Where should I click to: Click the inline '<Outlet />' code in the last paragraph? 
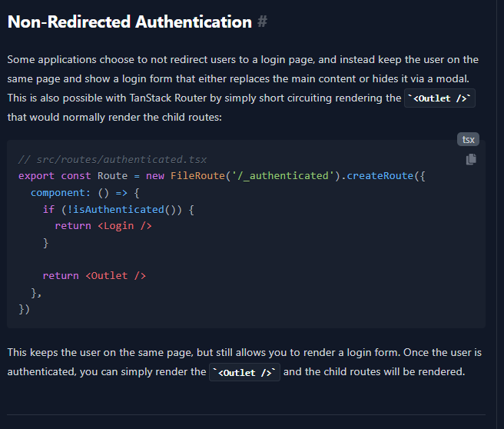pyautogui.click(x=244, y=372)
